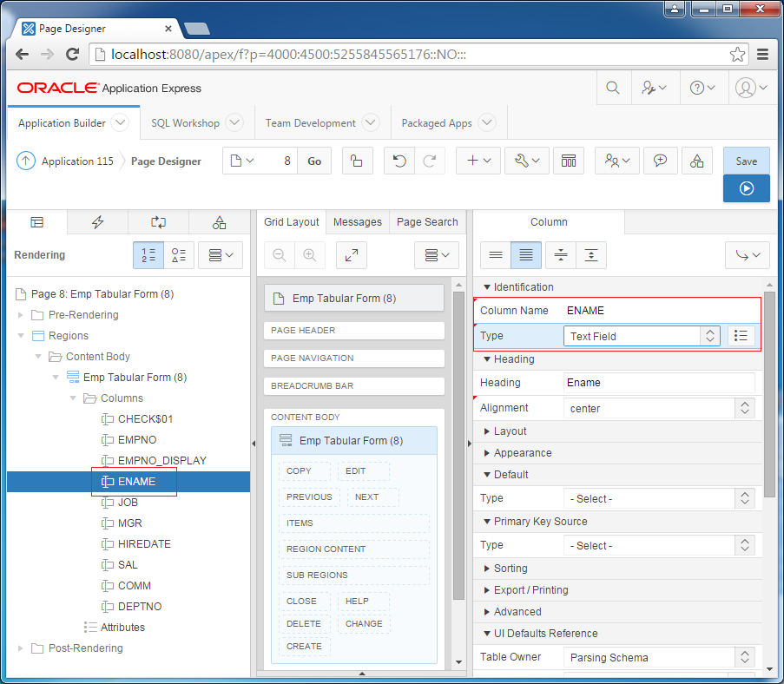784x684 pixels.
Task: Open the Rendering tree options menu
Action: (x=221, y=255)
